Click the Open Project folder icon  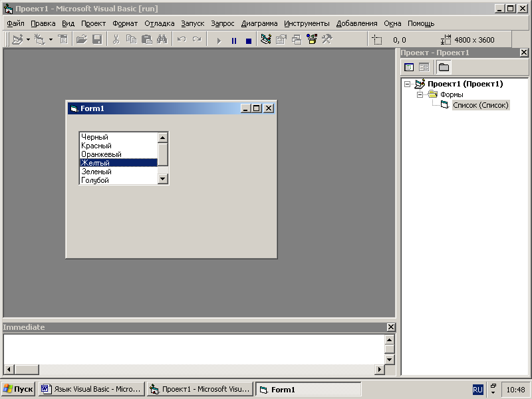tap(81, 40)
